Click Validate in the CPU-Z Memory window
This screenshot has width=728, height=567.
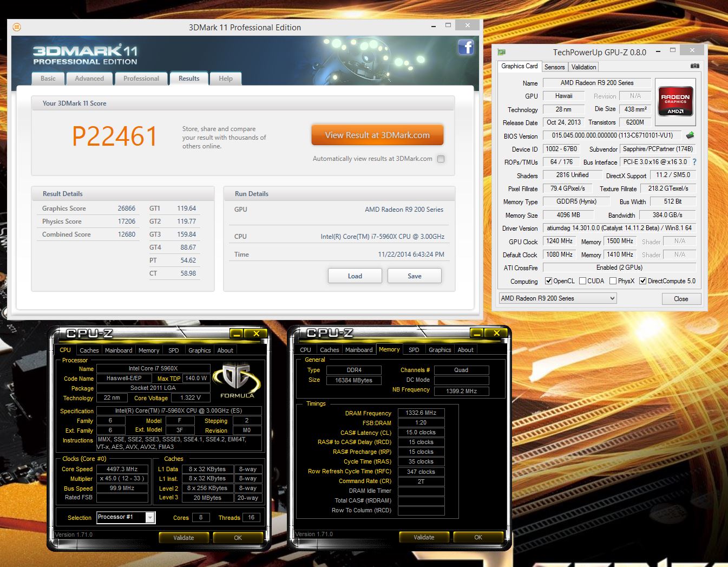tap(424, 537)
